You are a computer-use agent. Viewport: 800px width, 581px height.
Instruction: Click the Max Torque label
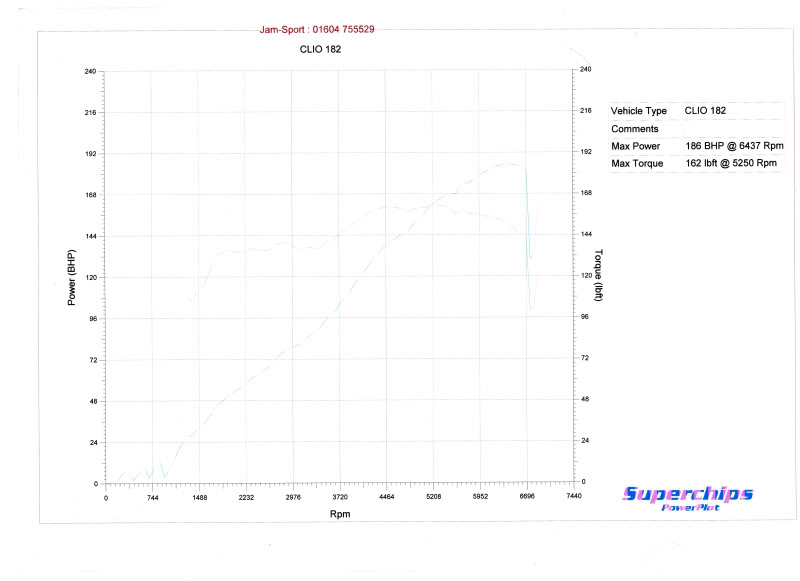click(x=638, y=163)
